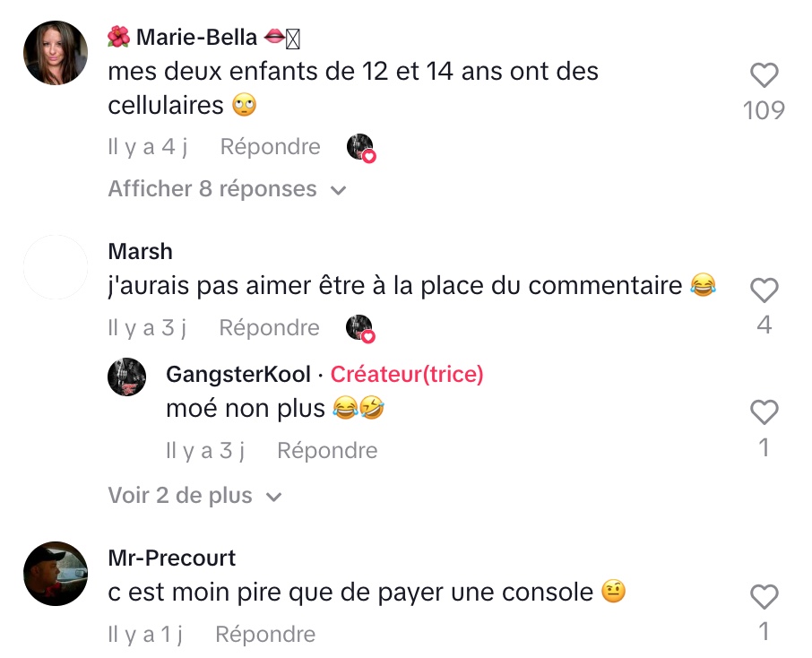Click creator-liked badge under Marie-Bella's comment

pyautogui.click(x=361, y=148)
